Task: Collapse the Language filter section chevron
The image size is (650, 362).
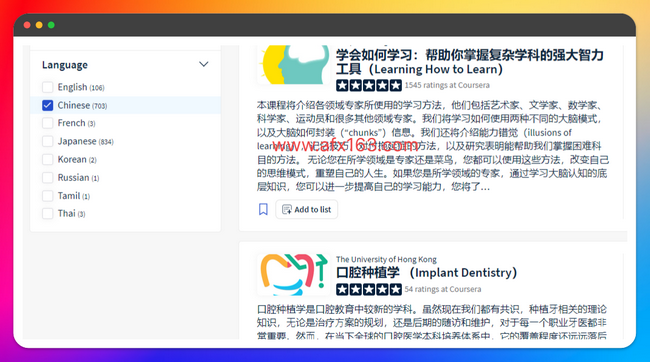Action: click(204, 64)
